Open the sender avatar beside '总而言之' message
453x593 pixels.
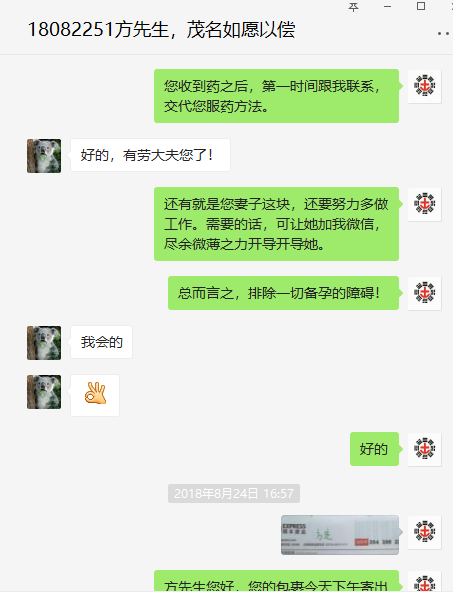point(425,293)
